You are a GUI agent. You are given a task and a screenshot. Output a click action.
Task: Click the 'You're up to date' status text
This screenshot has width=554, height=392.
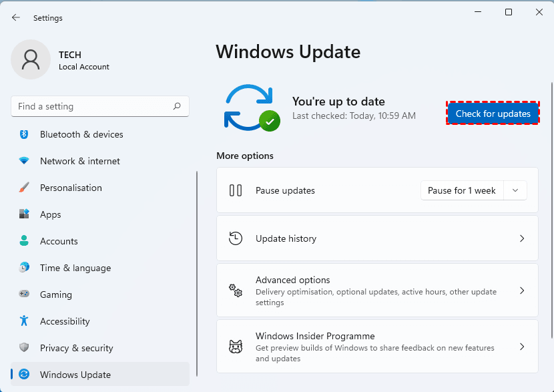click(338, 102)
